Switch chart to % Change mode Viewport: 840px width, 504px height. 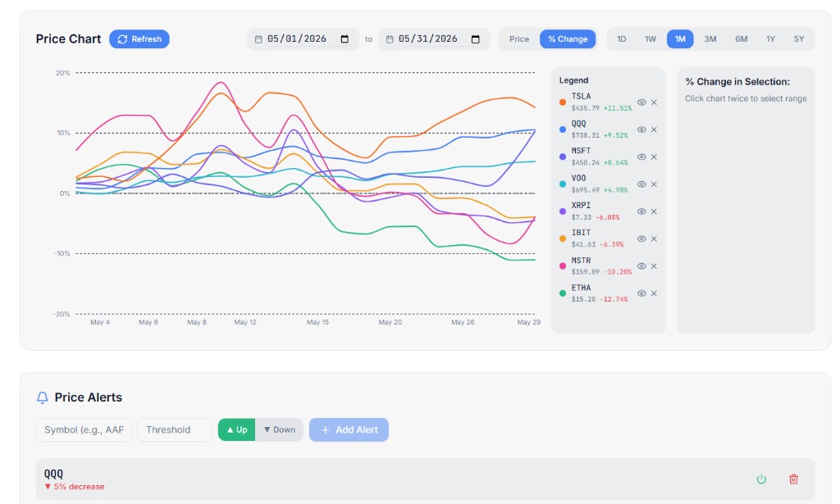(x=568, y=39)
